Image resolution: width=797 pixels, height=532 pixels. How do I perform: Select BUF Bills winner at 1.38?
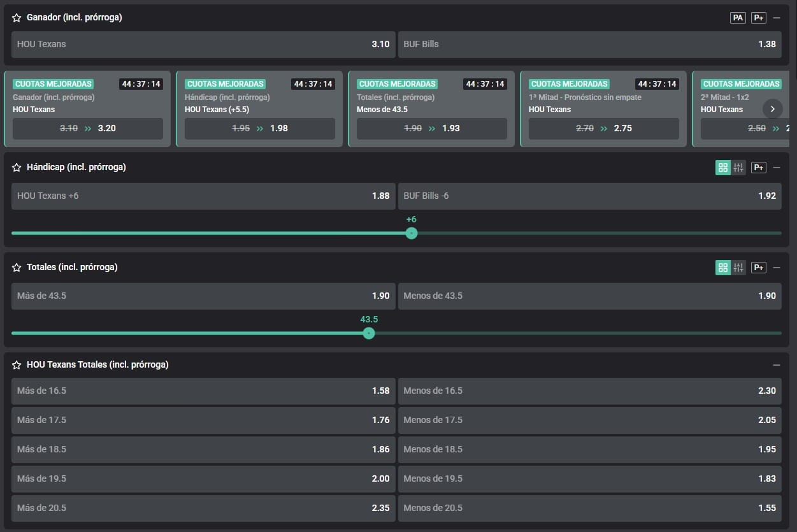click(589, 45)
